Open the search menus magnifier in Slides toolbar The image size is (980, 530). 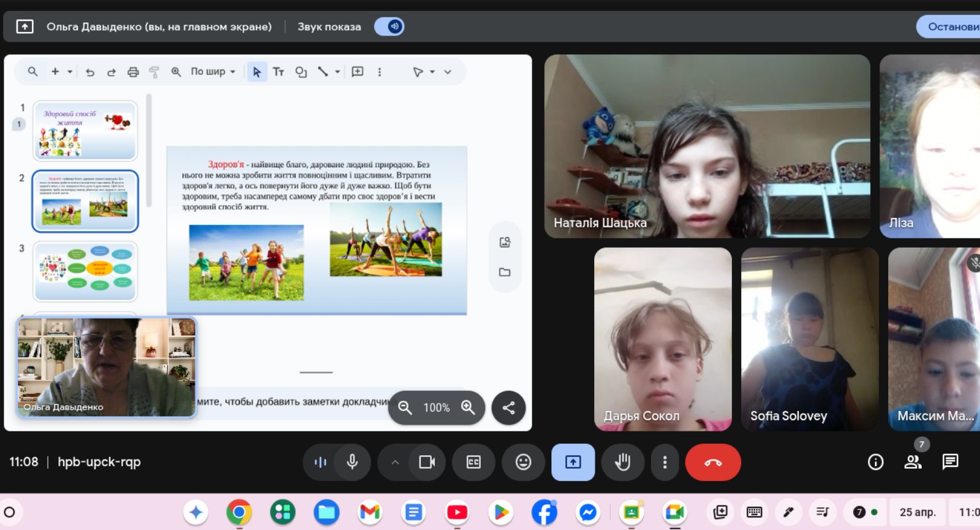(x=32, y=72)
